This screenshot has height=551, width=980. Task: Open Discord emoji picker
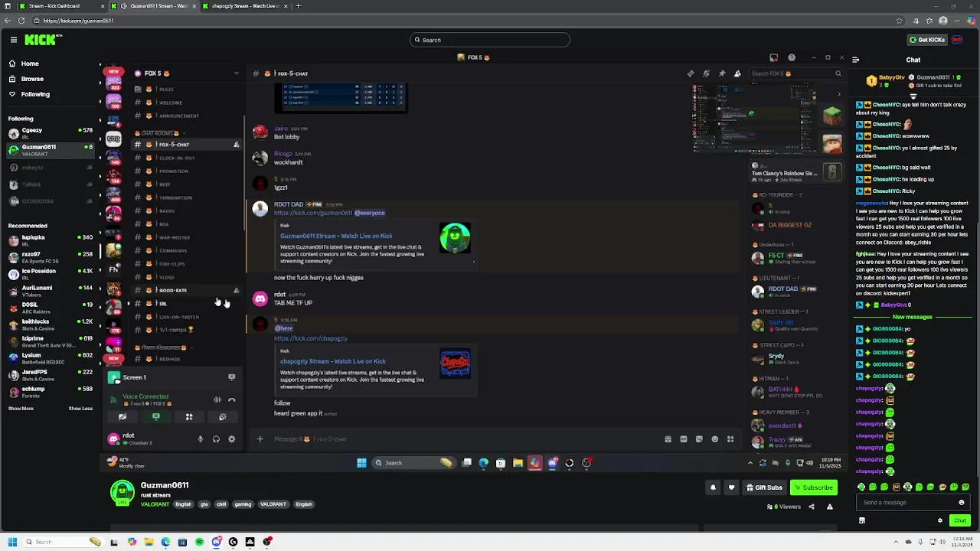(715, 439)
